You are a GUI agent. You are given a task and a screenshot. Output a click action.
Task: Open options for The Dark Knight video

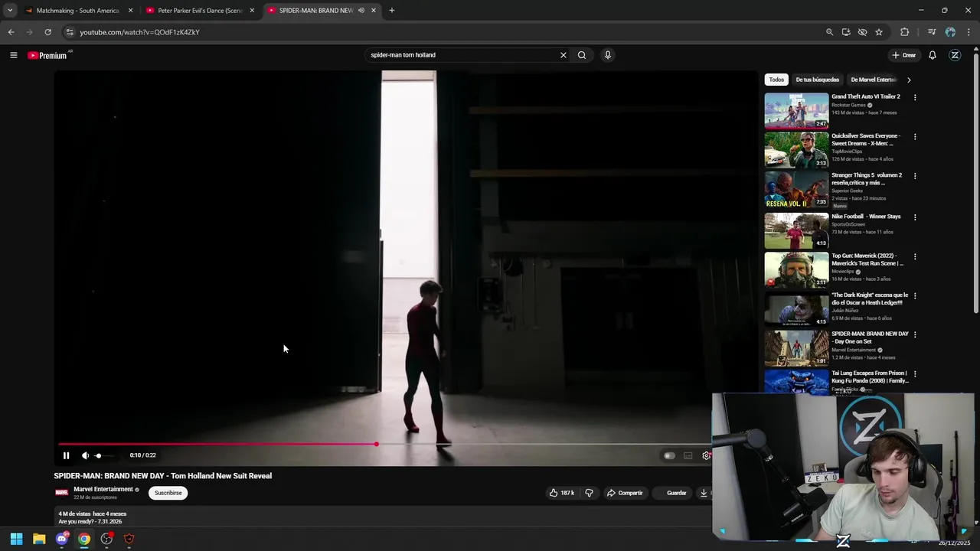915,295
